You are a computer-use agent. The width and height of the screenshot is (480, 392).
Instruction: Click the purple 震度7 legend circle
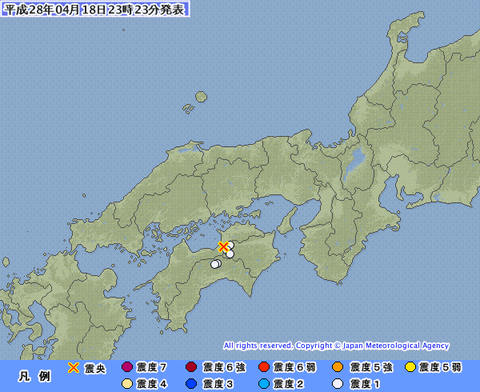[127, 367]
